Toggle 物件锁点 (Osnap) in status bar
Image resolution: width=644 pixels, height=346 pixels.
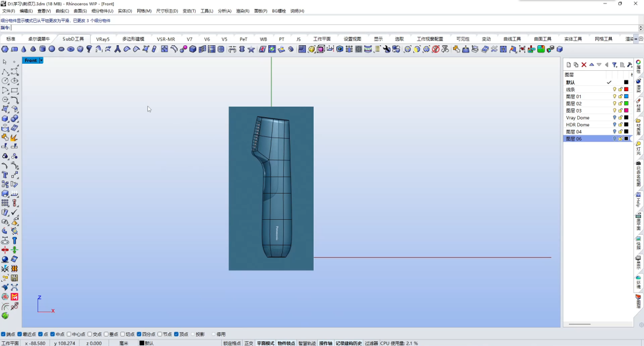point(286,343)
